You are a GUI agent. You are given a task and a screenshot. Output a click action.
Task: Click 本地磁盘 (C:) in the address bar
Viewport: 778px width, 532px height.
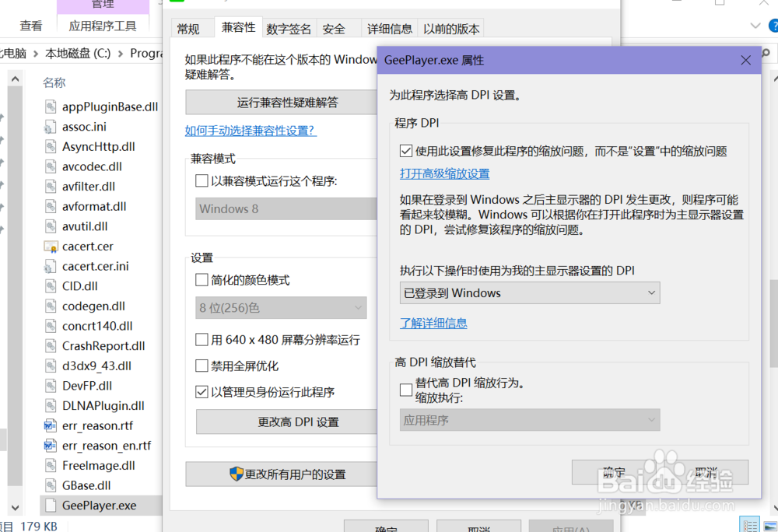[x=78, y=54]
